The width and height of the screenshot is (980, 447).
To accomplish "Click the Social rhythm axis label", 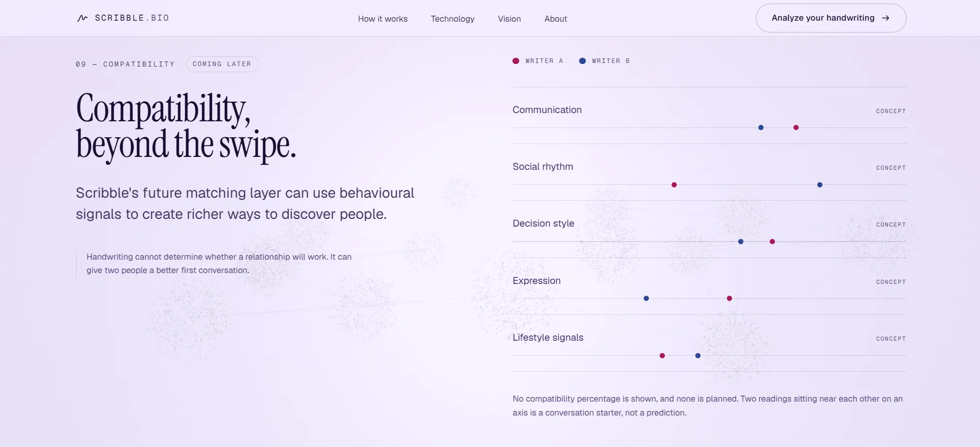I will point(543,167).
